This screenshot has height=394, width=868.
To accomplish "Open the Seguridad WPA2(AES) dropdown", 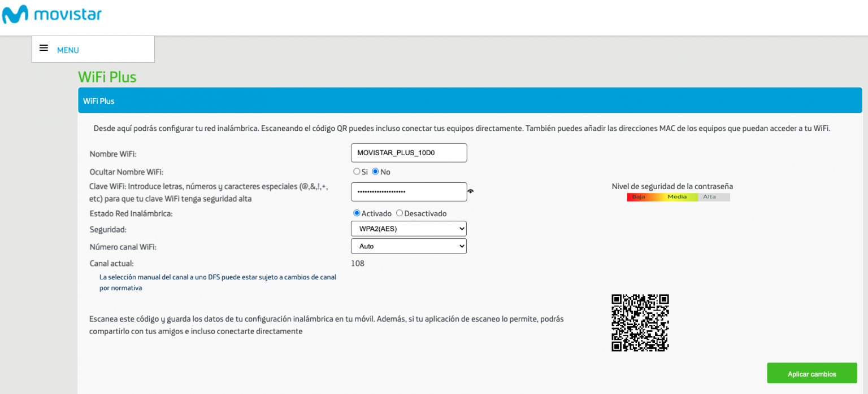I will pyautogui.click(x=409, y=229).
